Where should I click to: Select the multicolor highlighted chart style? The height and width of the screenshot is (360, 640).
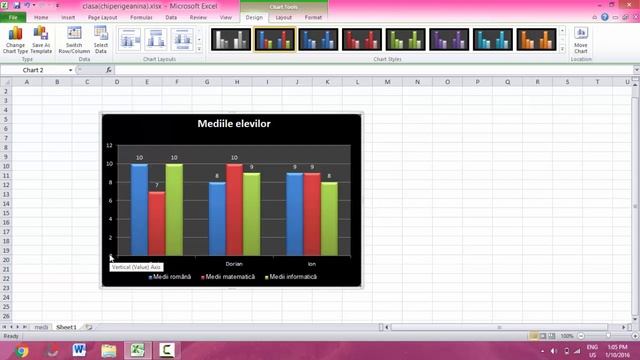point(275,40)
